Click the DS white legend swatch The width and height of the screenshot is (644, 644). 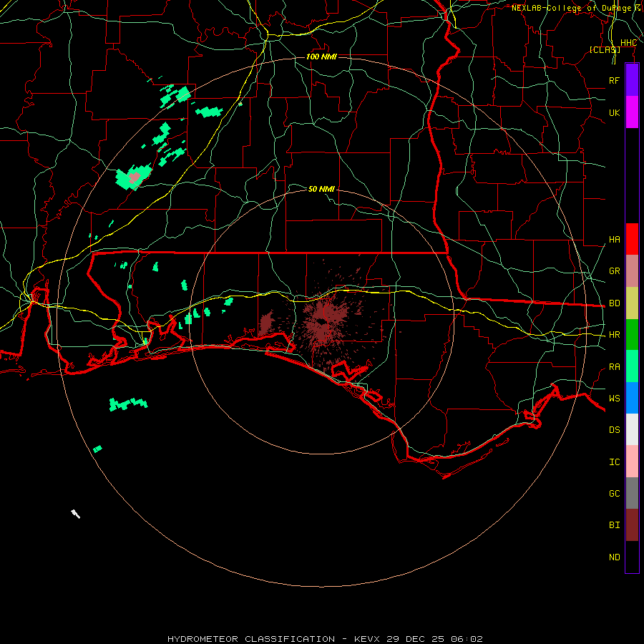click(x=632, y=429)
